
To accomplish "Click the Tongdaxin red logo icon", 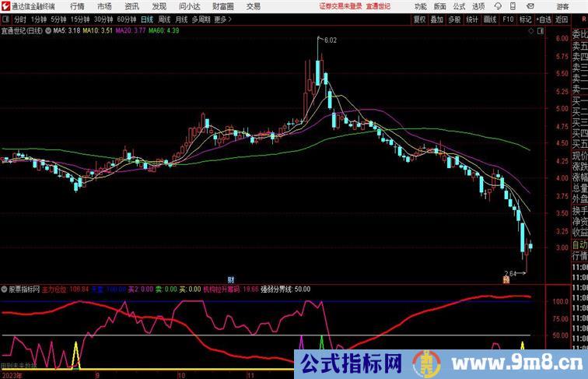I will pos(5,5).
